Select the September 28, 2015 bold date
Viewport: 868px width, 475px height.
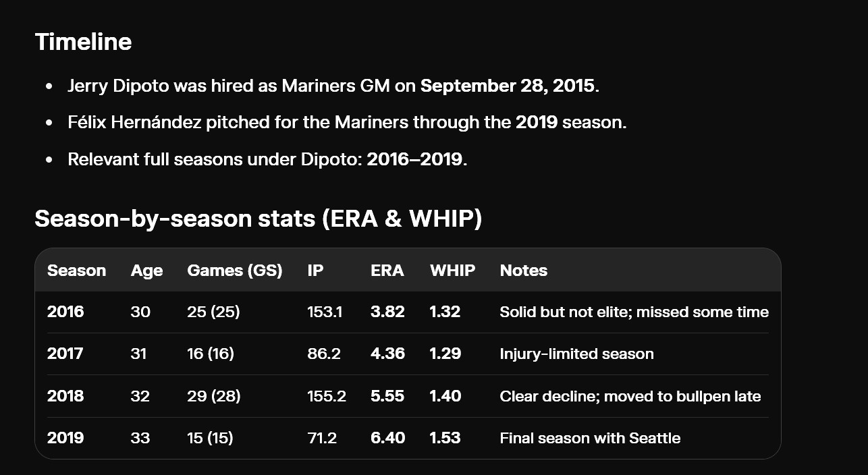(508, 86)
